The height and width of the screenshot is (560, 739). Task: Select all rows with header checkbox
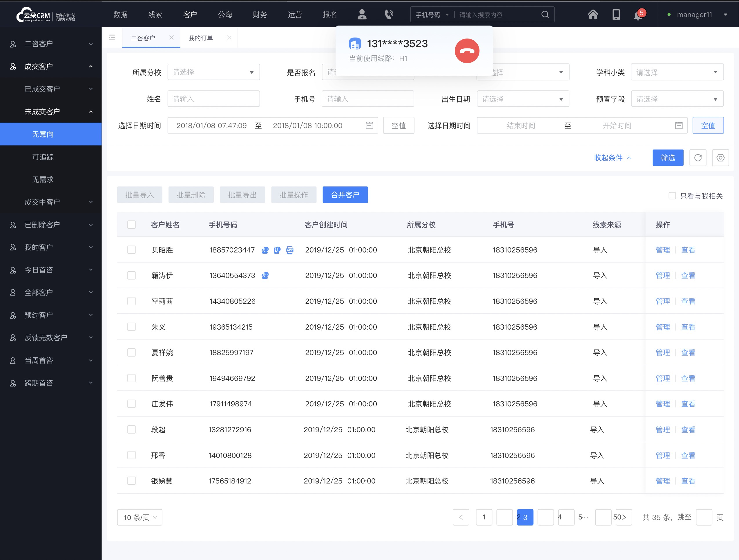131,224
